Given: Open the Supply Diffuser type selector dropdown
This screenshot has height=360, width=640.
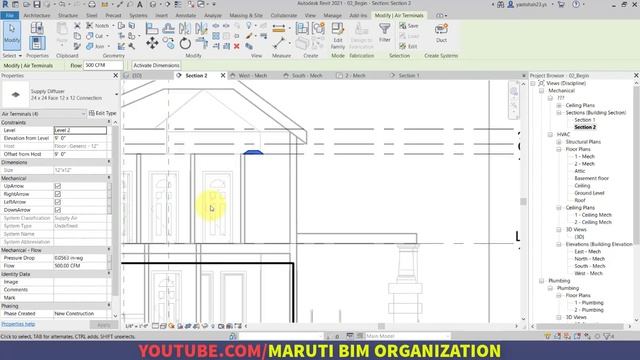Looking at the screenshot, I should tap(116, 95).
